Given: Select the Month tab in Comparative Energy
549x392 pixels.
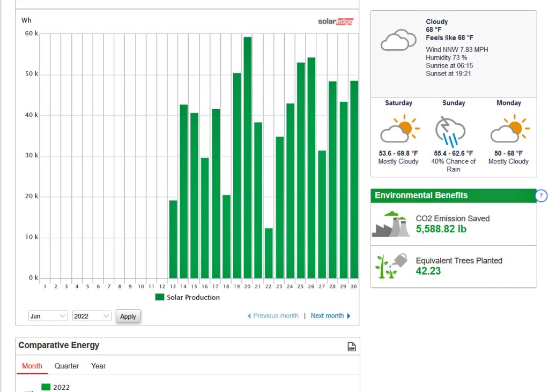Looking at the screenshot, I should pos(32,366).
